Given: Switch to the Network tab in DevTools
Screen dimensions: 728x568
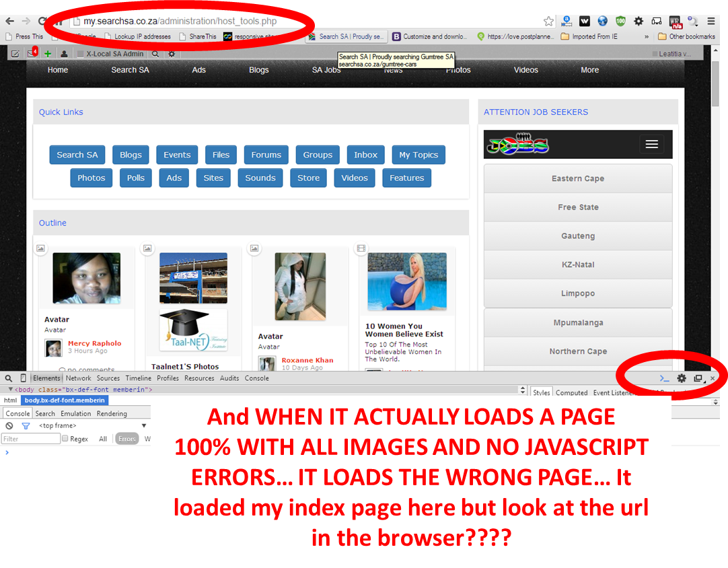Looking at the screenshot, I should pyautogui.click(x=78, y=378).
